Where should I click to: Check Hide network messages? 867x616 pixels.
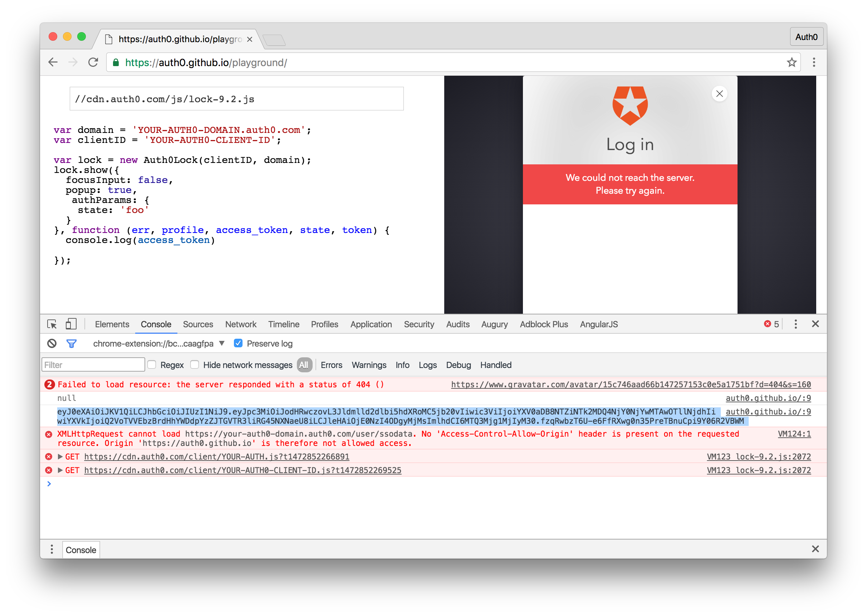[x=195, y=365]
